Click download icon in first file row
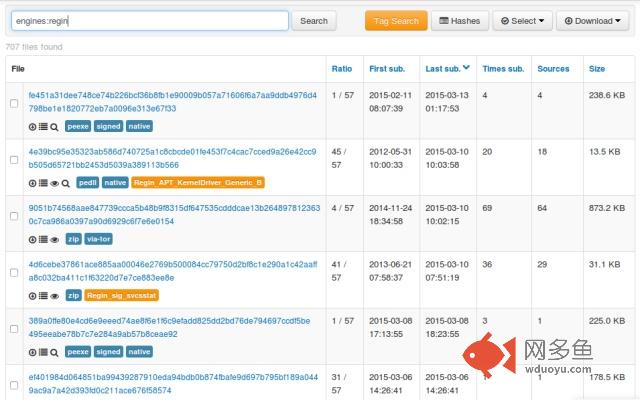640x400 pixels. point(32,127)
